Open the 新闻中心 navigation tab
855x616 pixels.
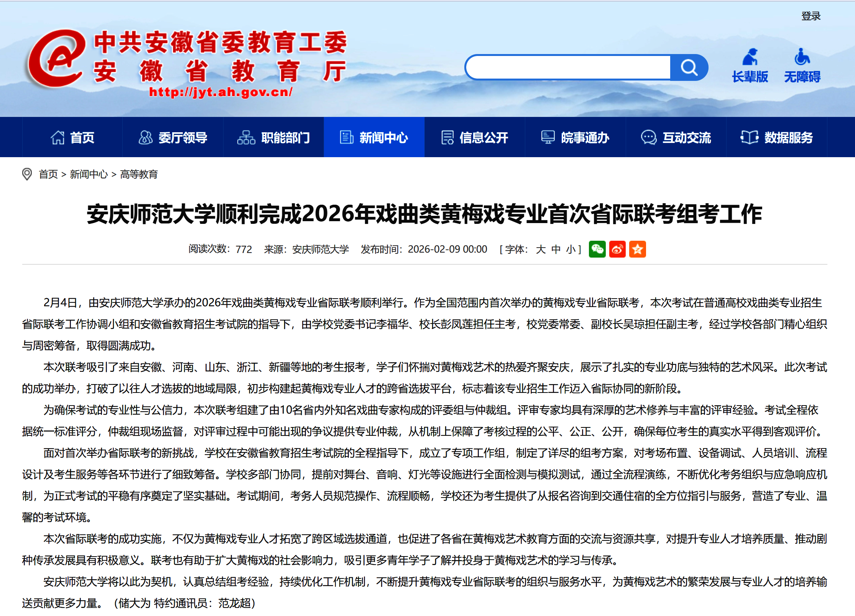tap(374, 137)
